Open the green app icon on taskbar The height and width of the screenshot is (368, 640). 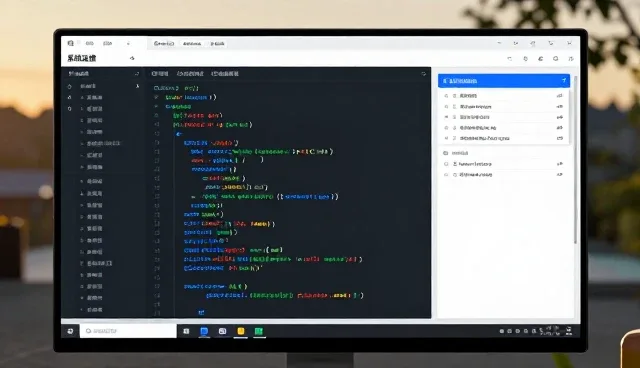259,331
